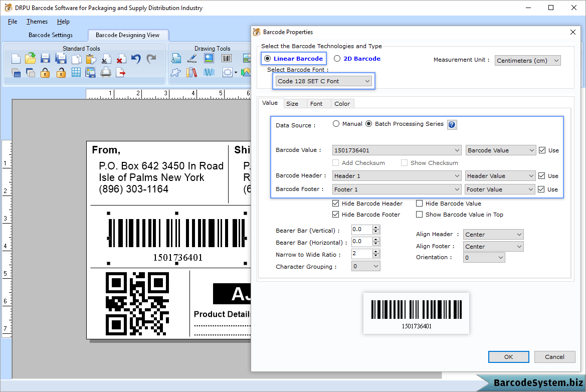The height and width of the screenshot is (392, 586).
Task: Open the Footer 1 dropdown
Action: (397, 189)
